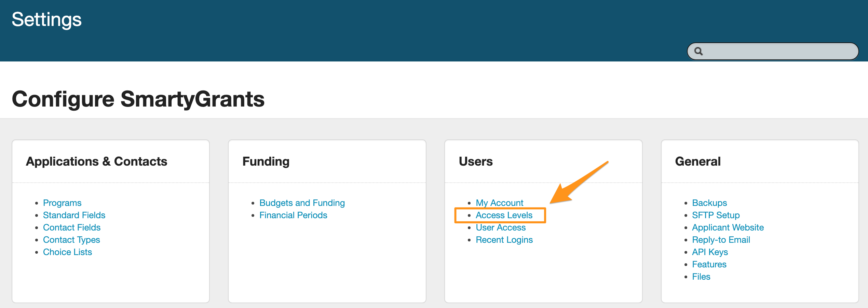This screenshot has width=868, height=308.
Task: Open Applicant Website settings
Action: (x=728, y=227)
